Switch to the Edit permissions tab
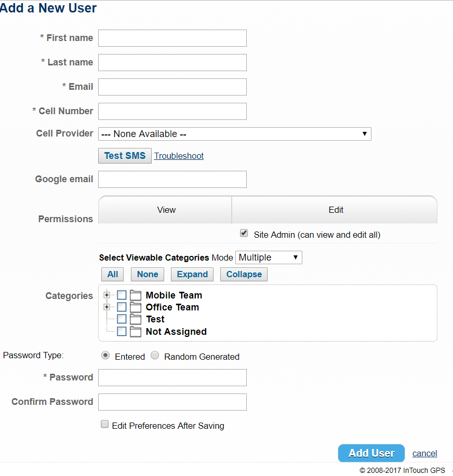Viewport: 453px width, 476px height. [x=336, y=210]
